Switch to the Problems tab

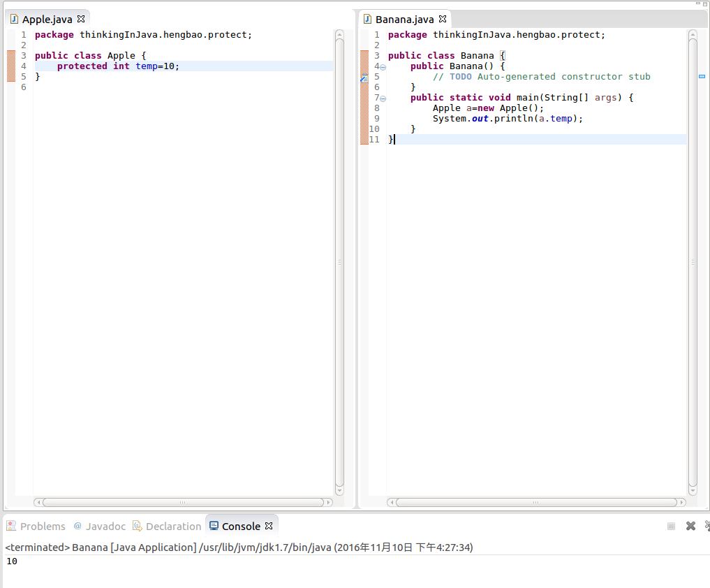[42, 527]
